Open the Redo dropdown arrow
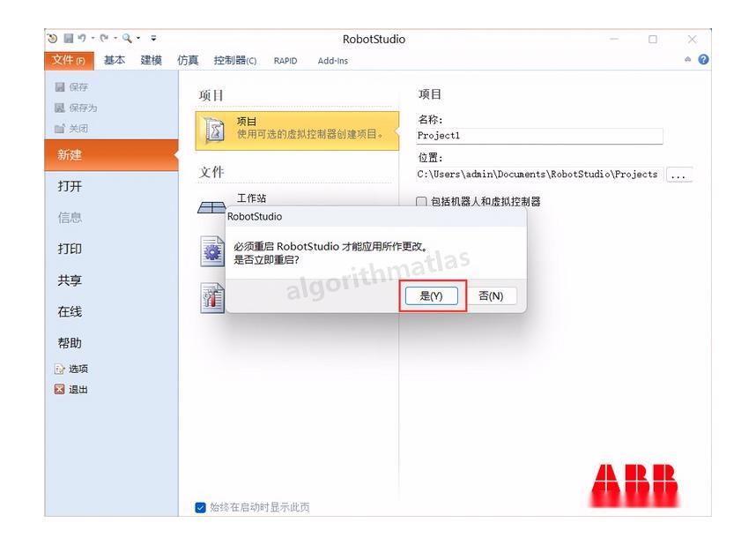756x545 pixels. pyautogui.click(x=115, y=39)
